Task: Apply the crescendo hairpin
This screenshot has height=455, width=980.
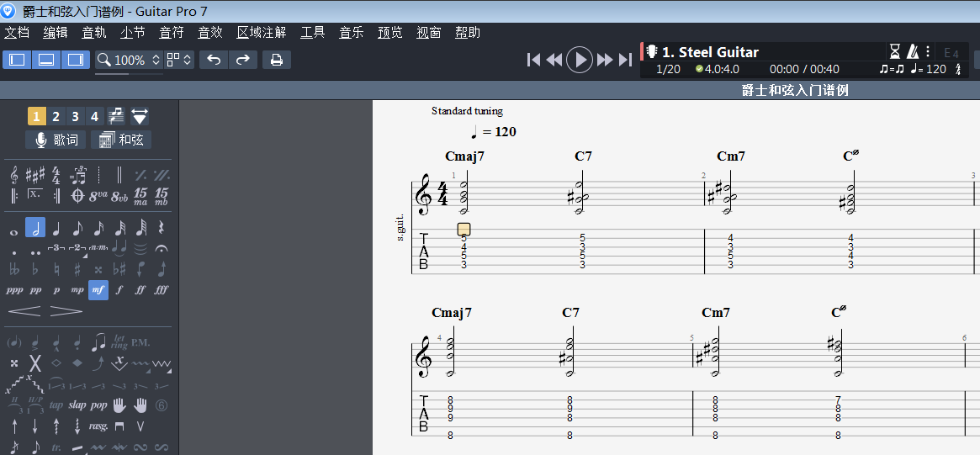Action: (x=24, y=310)
